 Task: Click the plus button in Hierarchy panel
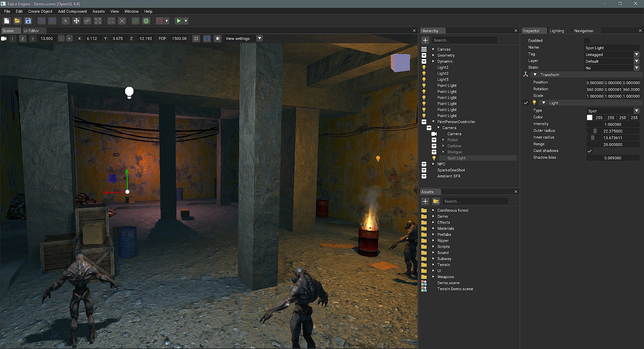tap(425, 40)
